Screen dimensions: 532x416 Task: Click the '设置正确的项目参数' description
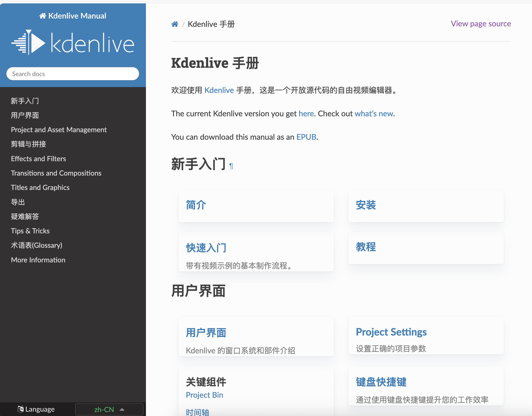coord(391,349)
